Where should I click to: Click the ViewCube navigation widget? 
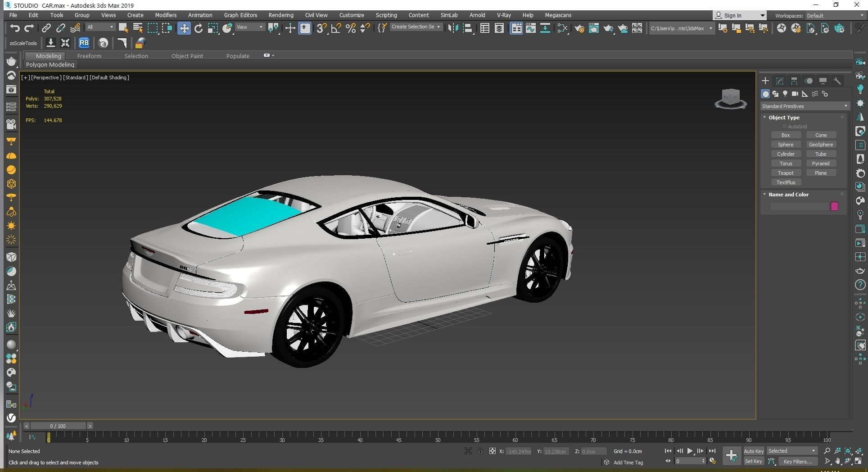(731, 99)
